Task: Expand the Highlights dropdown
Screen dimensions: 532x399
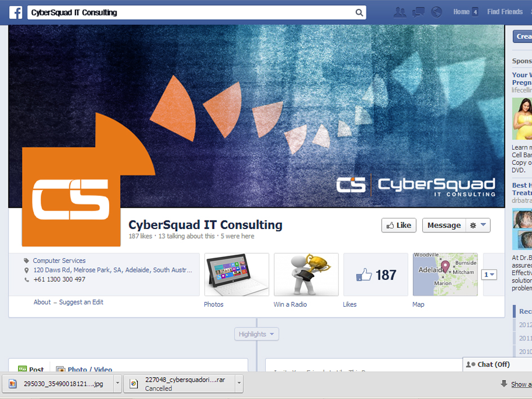Action: click(256, 334)
